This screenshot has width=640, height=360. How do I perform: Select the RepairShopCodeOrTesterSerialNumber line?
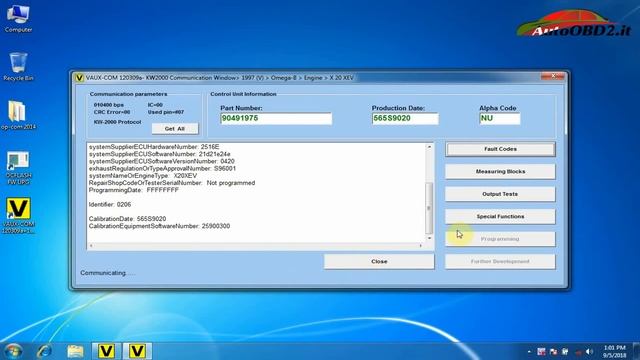coord(172,183)
